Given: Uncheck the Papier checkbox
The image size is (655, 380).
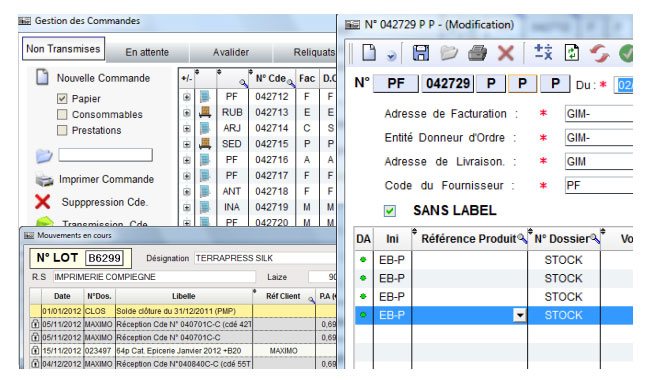Looking at the screenshot, I should click(62, 99).
